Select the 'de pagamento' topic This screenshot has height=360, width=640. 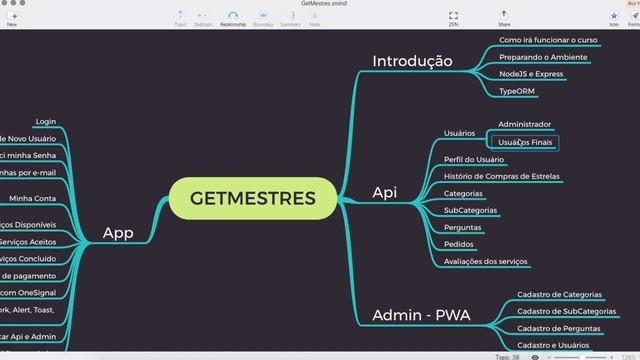pyautogui.click(x=28, y=276)
